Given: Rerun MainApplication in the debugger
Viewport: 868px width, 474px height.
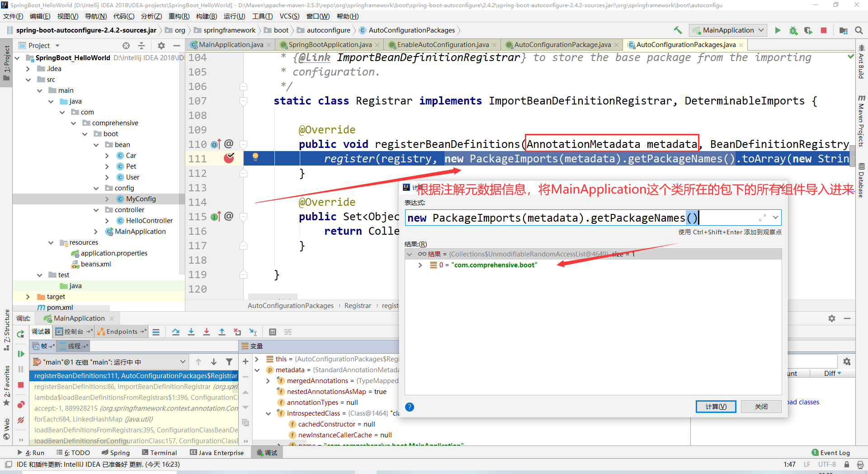Looking at the screenshot, I should [x=21, y=334].
